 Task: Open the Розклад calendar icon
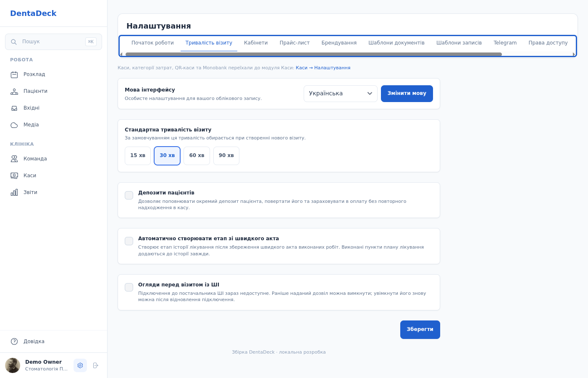(14, 75)
